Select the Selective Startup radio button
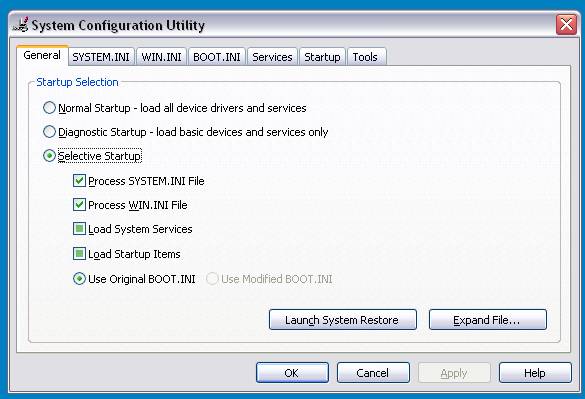Image resolution: width=585 pixels, height=399 pixels. point(49,156)
